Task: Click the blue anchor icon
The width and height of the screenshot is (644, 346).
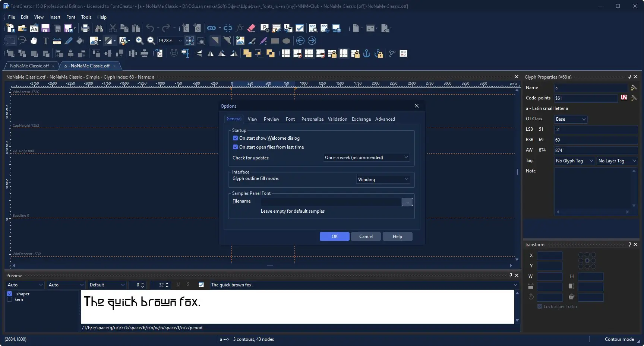Action: (x=367, y=54)
